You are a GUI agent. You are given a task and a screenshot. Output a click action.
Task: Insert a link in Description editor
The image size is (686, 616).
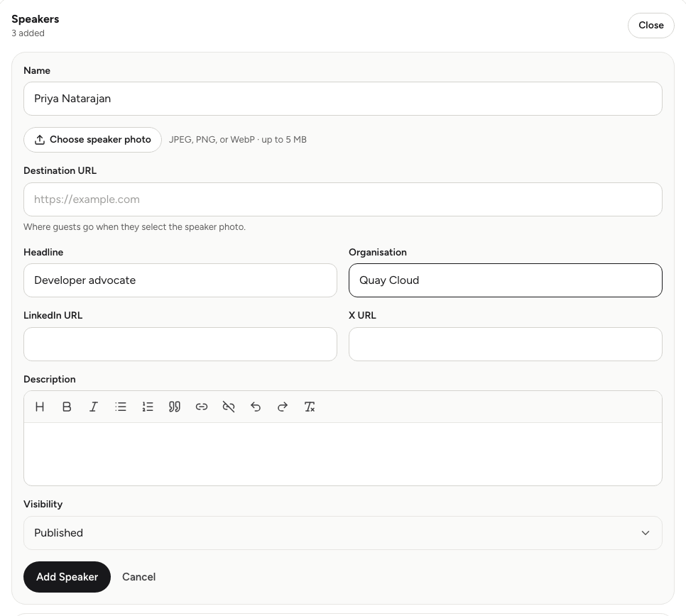tap(201, 407)
